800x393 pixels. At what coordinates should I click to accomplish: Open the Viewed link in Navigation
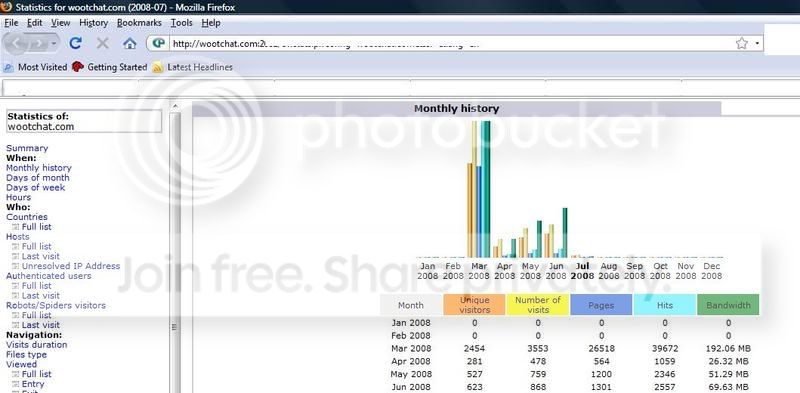[21, 364]
